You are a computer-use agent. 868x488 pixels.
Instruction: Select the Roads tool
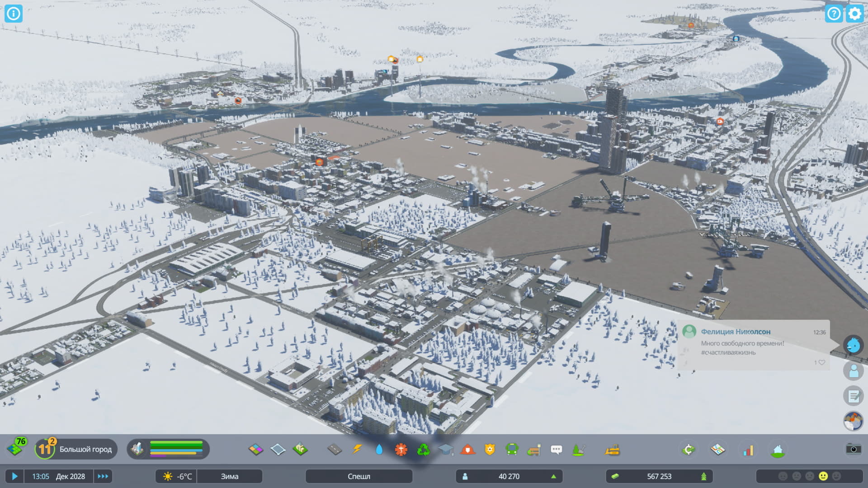pos(335,449)
